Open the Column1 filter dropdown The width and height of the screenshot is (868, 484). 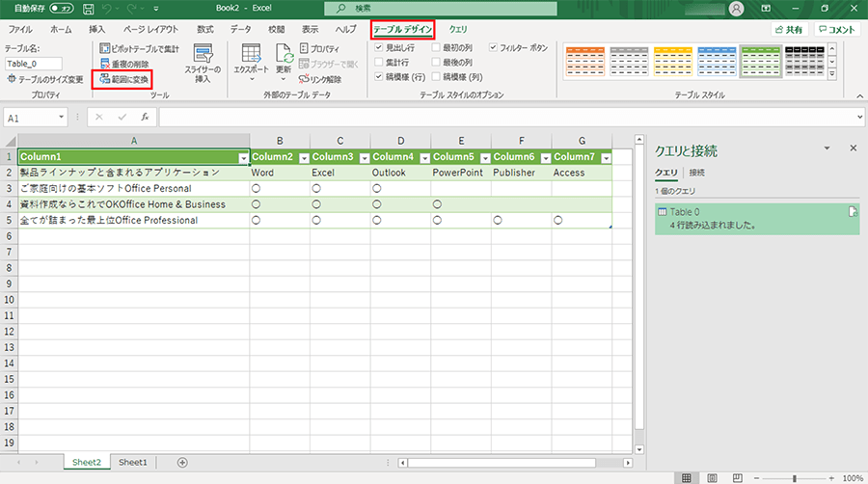point(243,158)
